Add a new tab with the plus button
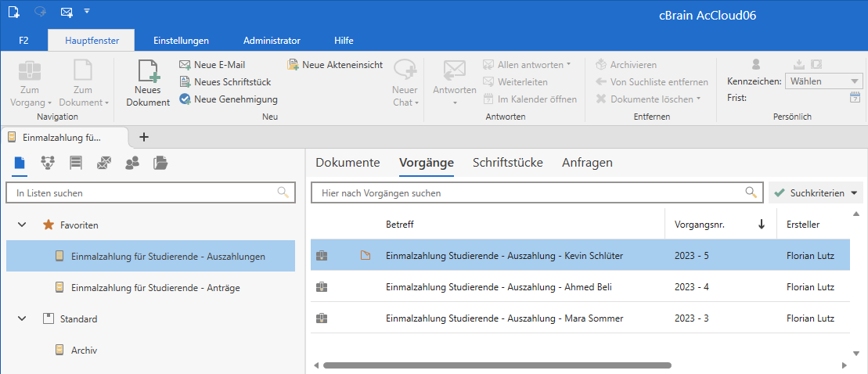 pos(143,137)
